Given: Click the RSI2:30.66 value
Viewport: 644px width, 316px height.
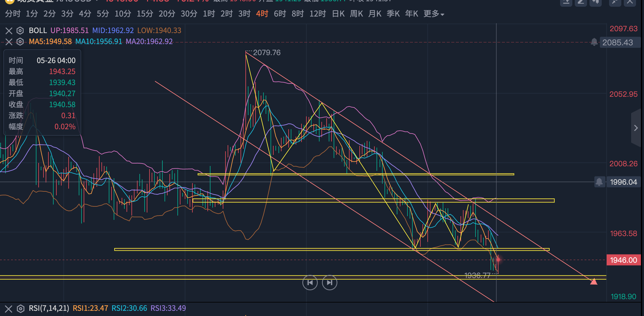Looking at the screenshot, I should coord(129,308).
